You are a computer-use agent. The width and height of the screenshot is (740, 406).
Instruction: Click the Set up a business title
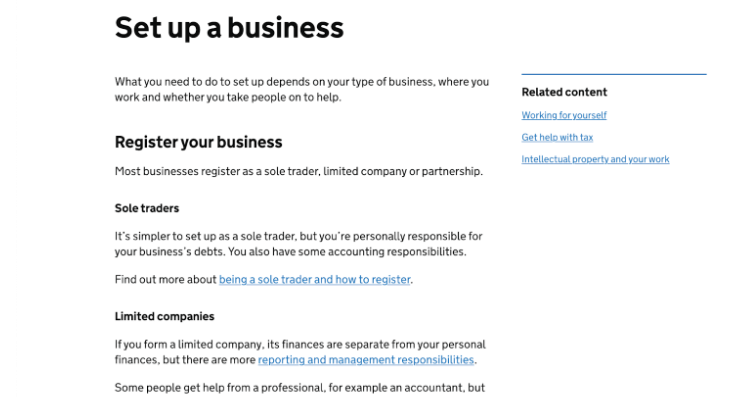click(x=229, y=28)
